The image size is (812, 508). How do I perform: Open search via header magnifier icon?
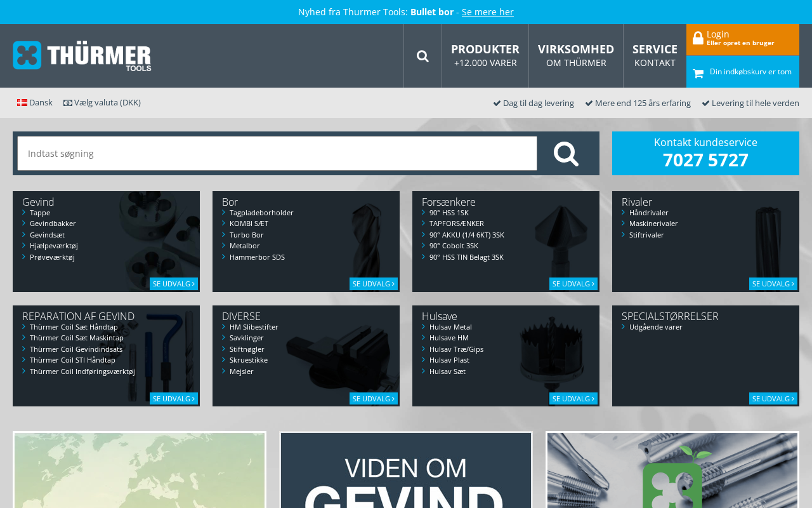pos(422,56)
